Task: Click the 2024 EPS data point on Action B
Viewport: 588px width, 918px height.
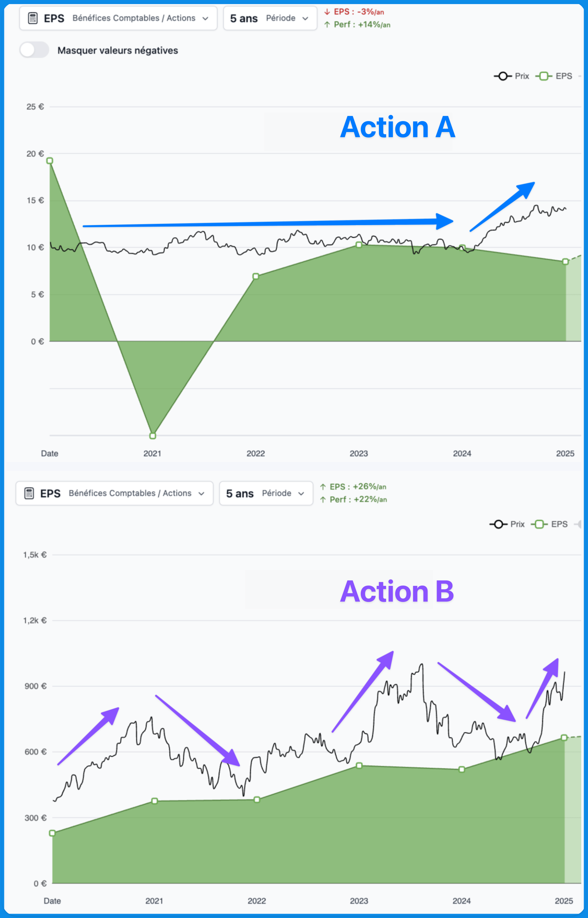Action: 462,769
